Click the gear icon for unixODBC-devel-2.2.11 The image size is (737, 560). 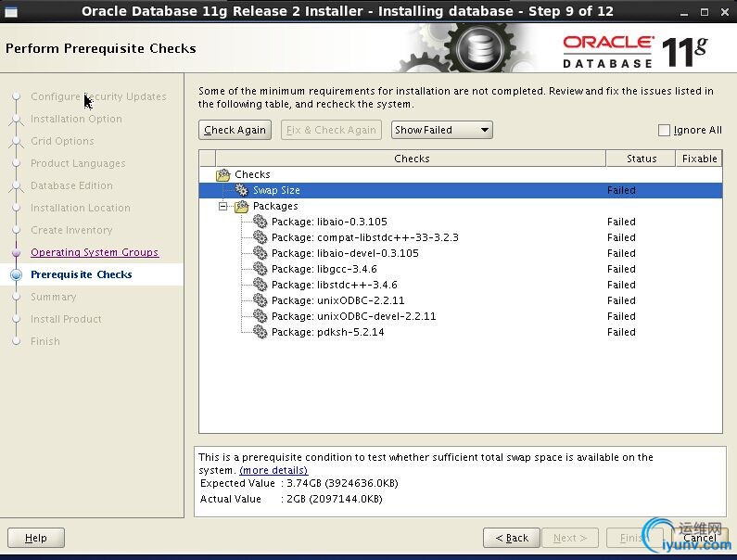pos(260,316)
